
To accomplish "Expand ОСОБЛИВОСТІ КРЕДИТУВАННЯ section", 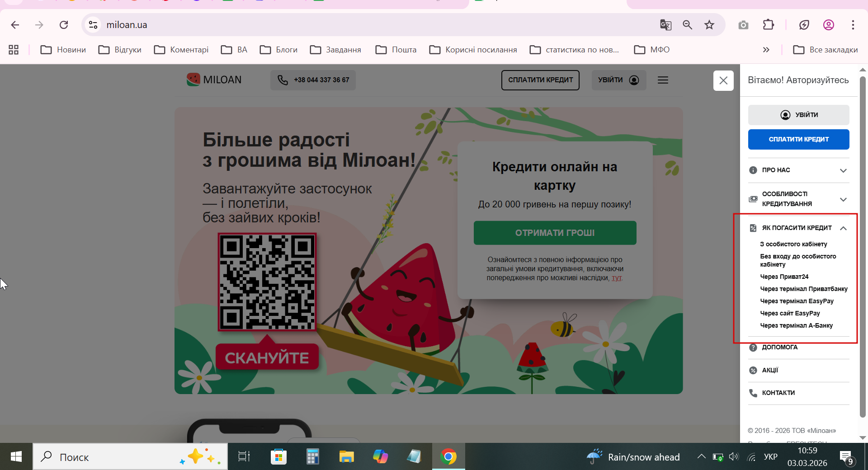I will click(x=798, y=199).
